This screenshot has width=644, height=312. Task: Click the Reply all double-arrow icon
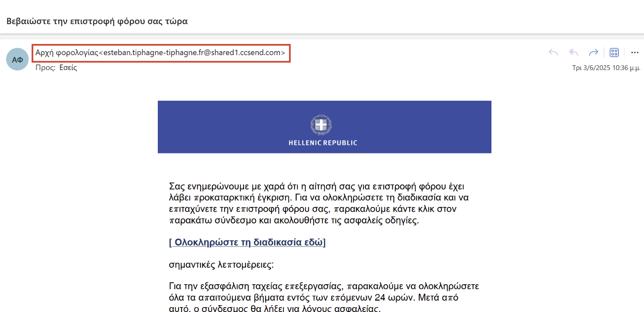pyautogui.click(x=574, y=52)
